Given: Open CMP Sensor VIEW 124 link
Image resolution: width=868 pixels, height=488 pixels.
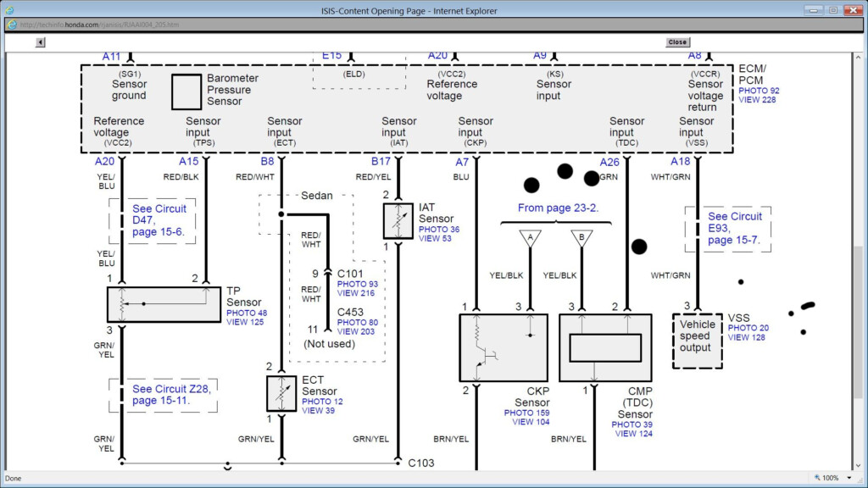Looking at the screenshot, I should click(x=633, y=434).
